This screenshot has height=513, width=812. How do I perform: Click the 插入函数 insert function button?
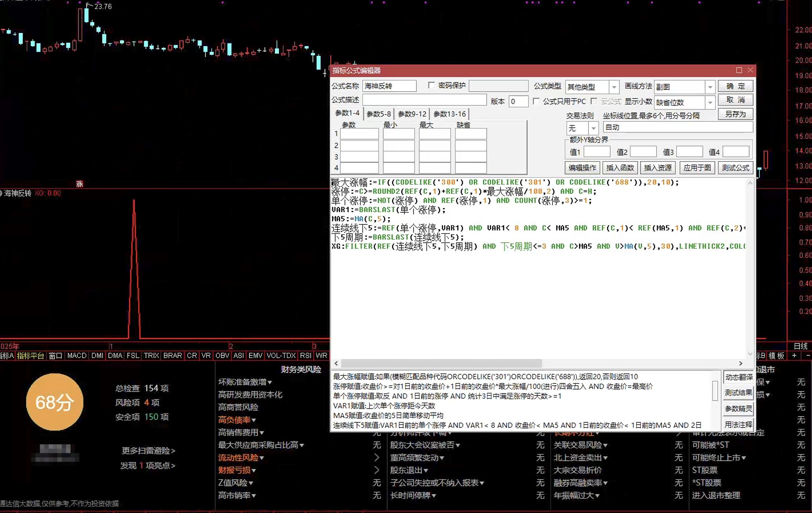[620, 168]
